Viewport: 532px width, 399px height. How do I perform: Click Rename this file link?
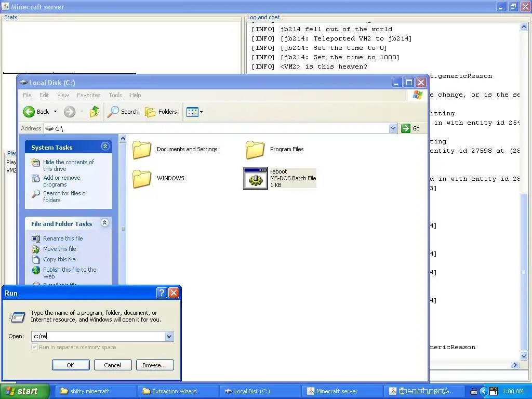click(x=63, y=238)
